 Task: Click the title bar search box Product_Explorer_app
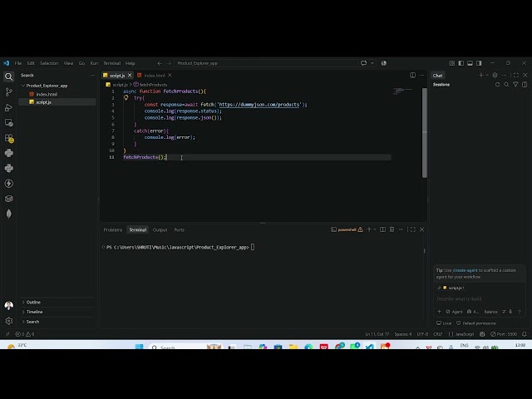pyautogui.click(x=268, y=63)
